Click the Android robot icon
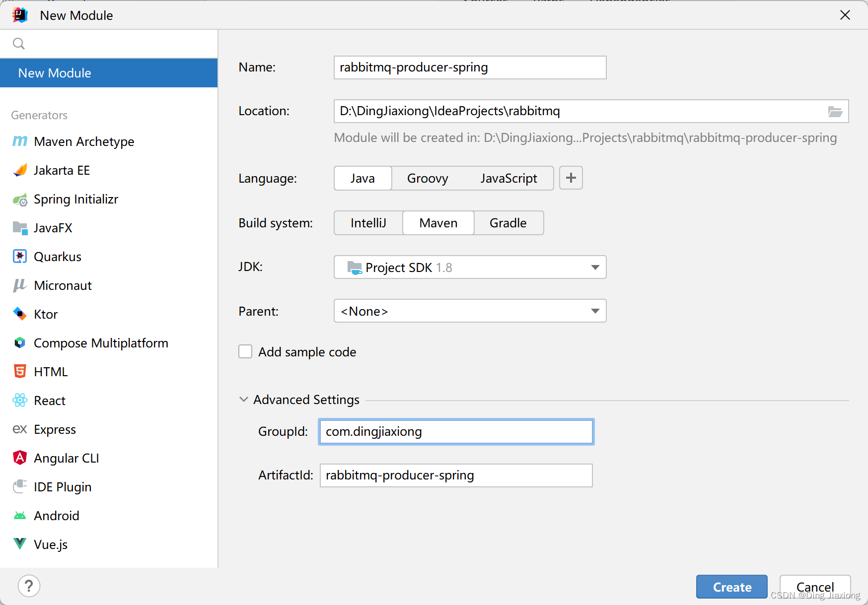The image size is (868, 605). (20, 516)
